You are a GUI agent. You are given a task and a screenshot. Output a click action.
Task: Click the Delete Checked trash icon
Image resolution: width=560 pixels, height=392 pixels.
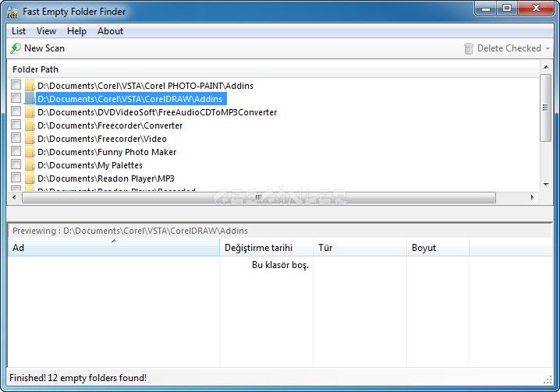pyautogui.click(x=468, y=48)
